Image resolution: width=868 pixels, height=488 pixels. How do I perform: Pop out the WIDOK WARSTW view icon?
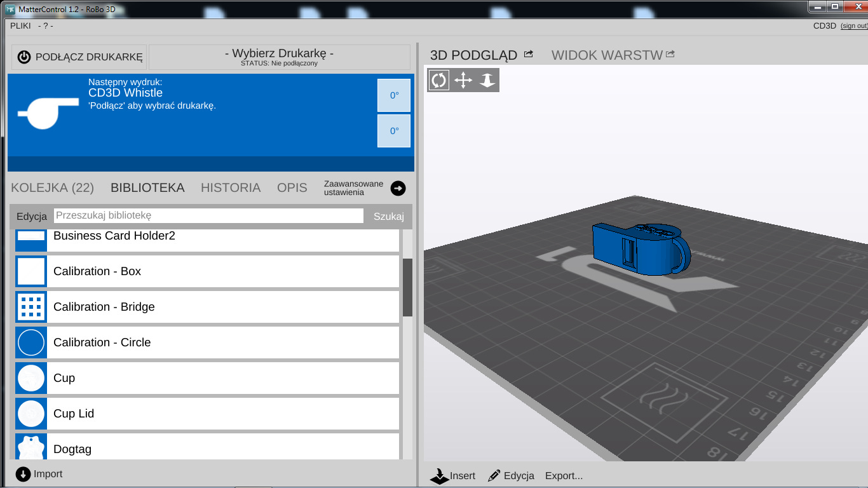coord(670,55)
